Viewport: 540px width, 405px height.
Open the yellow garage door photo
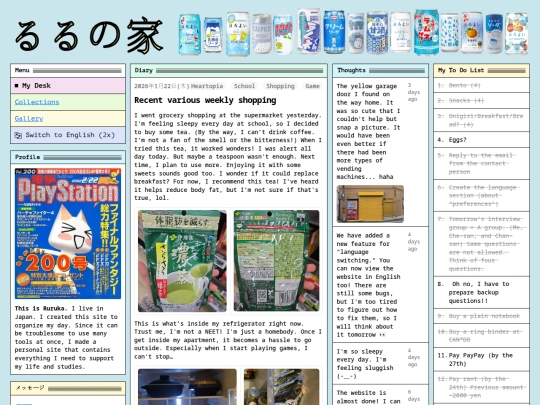pyautogui.click(x=370, y=204)
